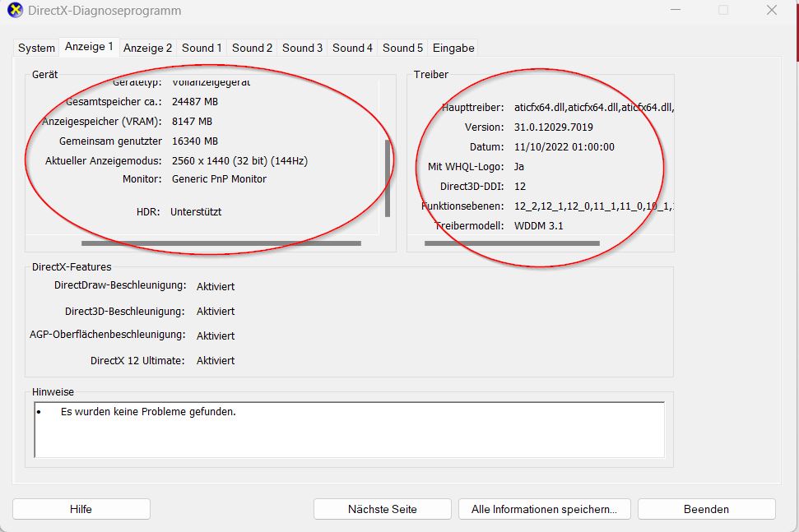
Task: Open the Sound 5 tab
Action: (402, 48)
